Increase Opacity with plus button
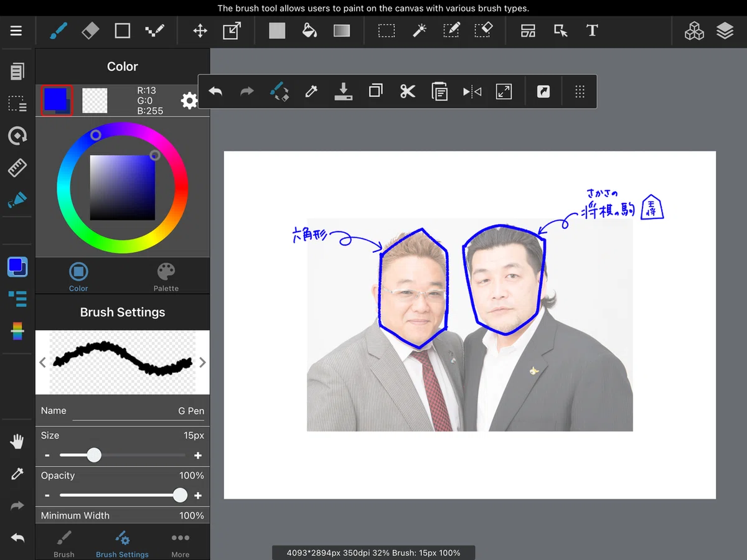 (x=198, y=495)
